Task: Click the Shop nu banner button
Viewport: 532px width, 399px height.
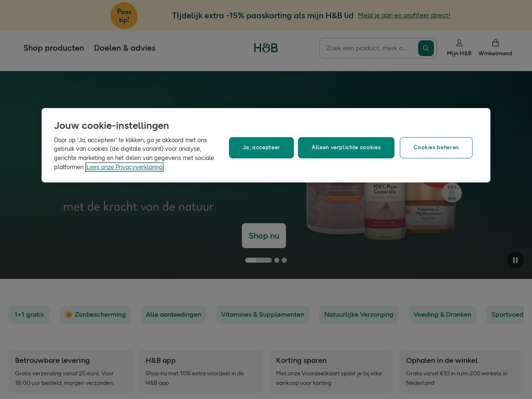Action: [x=264, y=236]
